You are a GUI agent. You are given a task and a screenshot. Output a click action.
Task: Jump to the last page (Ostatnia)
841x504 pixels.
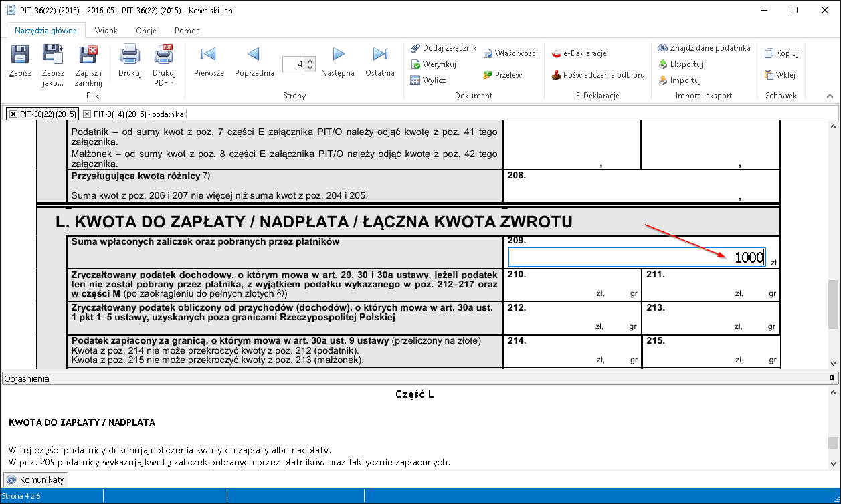(x=380, y=55)
